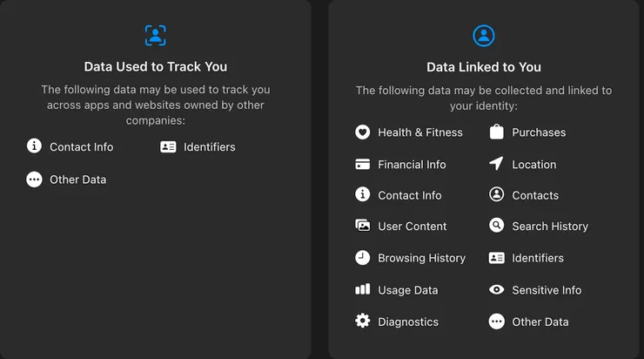The width and height of the screenshot is (644, 359).
Task: Click the Purchases shopping bag icon
Action: 497,132
